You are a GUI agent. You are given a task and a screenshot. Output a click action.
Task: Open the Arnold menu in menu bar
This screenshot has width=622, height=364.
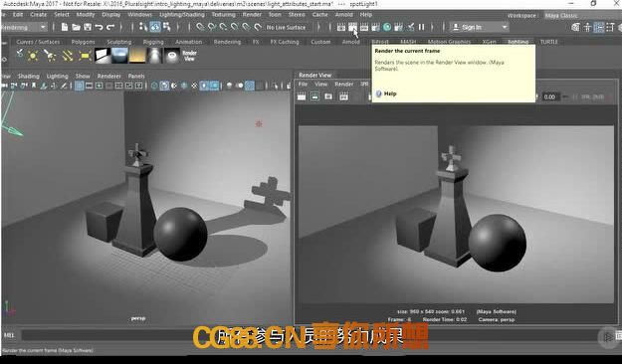tap(344, 15)
